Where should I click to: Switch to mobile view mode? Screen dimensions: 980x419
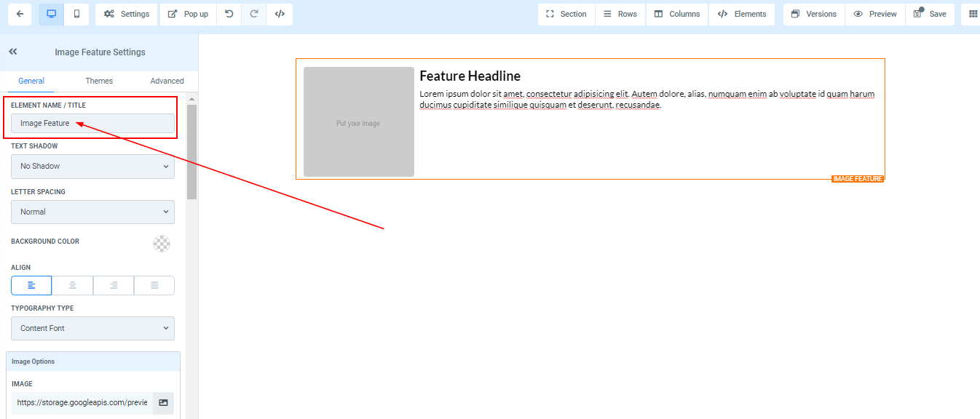[x=76, y=14]
